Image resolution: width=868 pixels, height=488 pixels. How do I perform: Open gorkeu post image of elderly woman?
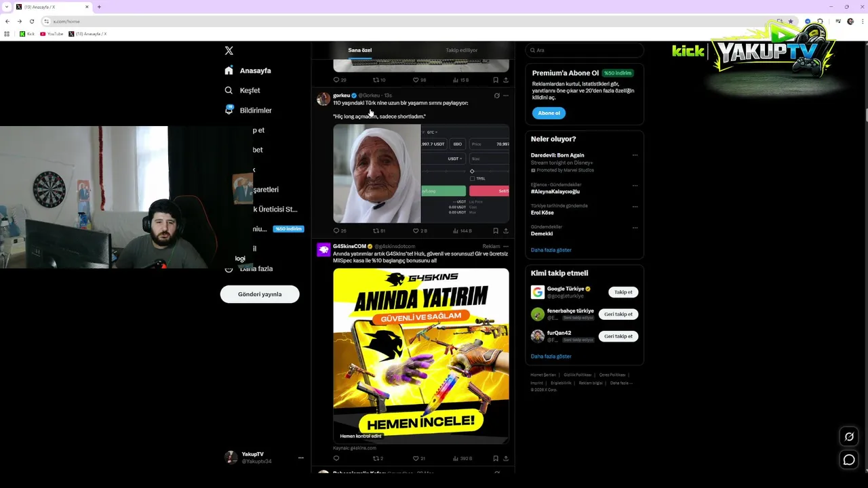(x=377, y=174)
